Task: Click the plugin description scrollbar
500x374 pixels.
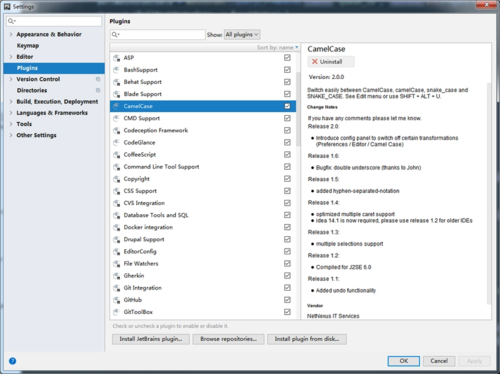Action: (489, 193)
